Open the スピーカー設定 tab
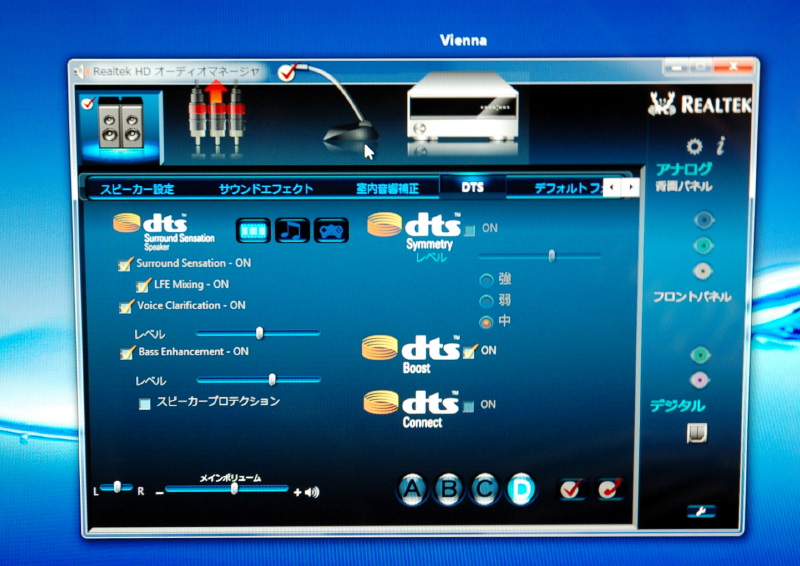 [137, 189]
